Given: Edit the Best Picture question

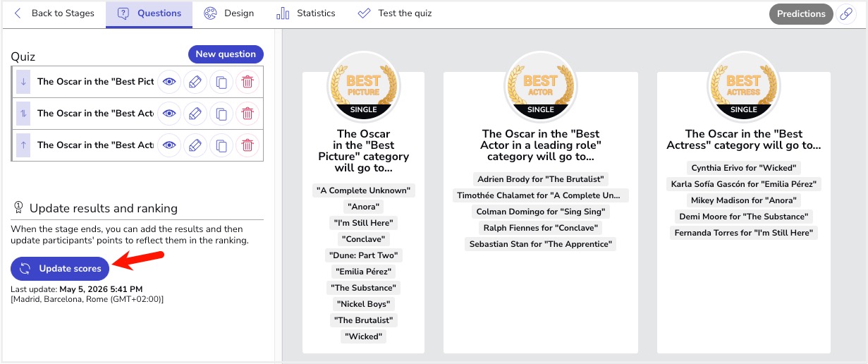Looking at the screenshot, I should pyautogui.click(x=195, y=82).
